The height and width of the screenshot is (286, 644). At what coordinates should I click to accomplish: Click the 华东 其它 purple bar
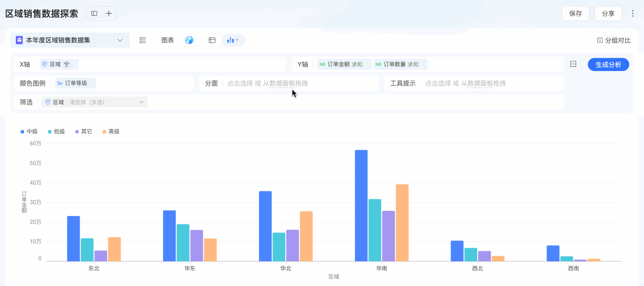point(196,246)
